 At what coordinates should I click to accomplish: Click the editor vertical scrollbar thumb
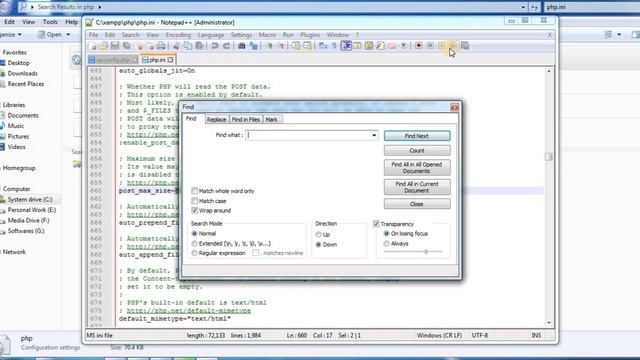point(549,157)
